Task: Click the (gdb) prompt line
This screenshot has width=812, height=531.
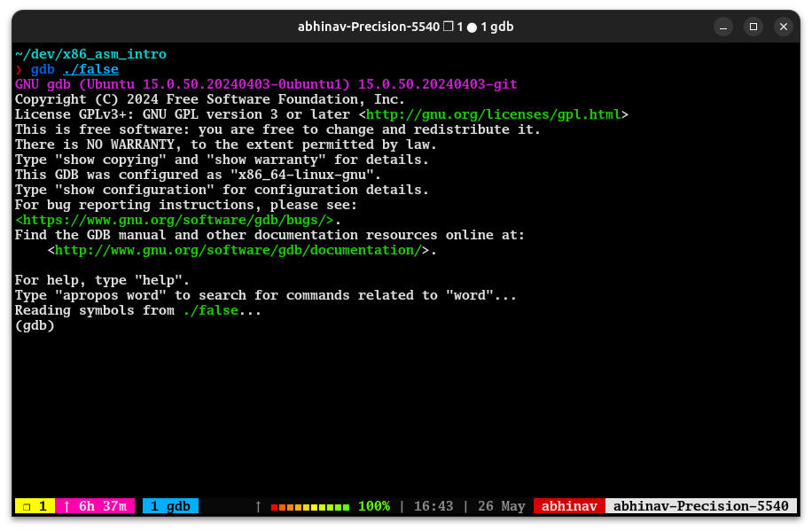Action: (35, 325)
